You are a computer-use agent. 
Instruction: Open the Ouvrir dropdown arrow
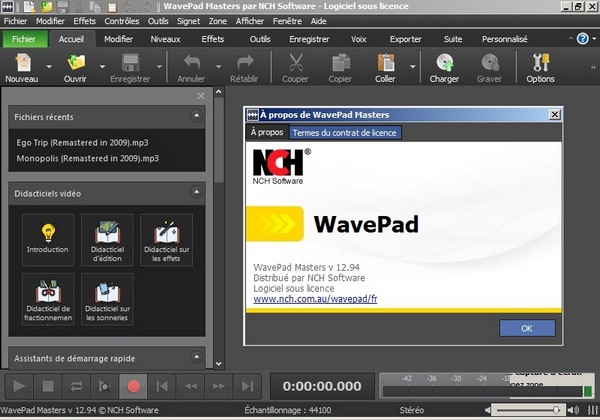(102, 67)
